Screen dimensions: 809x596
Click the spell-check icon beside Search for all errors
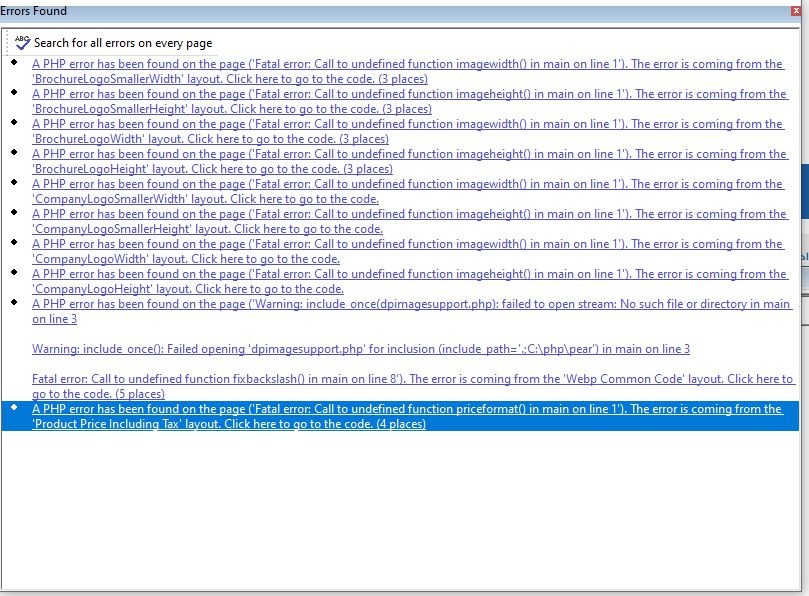click(22, 43)
